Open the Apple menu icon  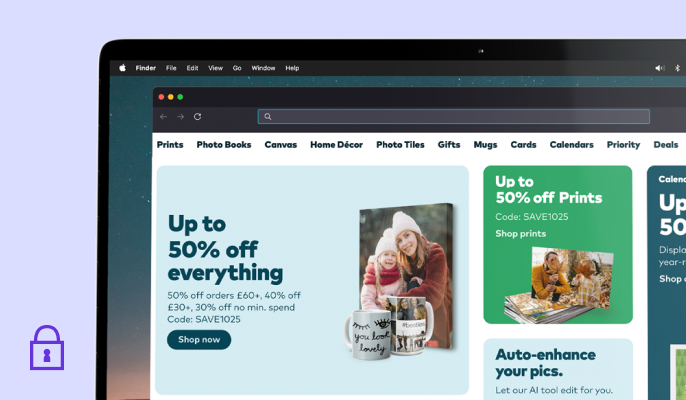(122, 68)
